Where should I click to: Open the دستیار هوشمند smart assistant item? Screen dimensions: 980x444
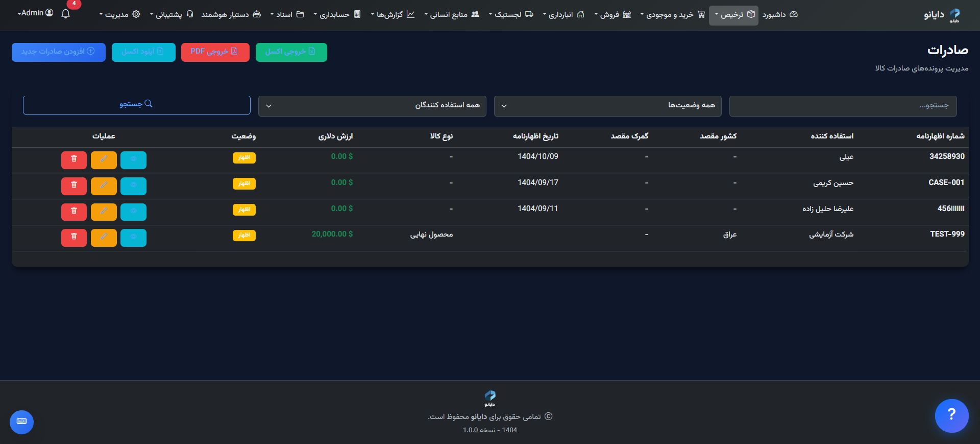click(231, 15)
